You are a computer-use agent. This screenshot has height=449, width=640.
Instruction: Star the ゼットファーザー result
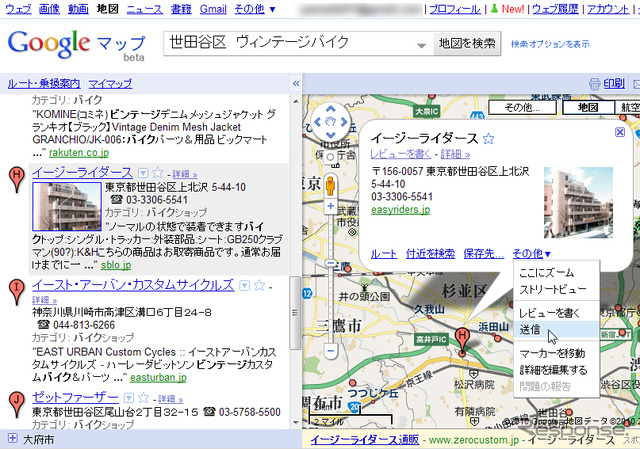coord(143,398)
